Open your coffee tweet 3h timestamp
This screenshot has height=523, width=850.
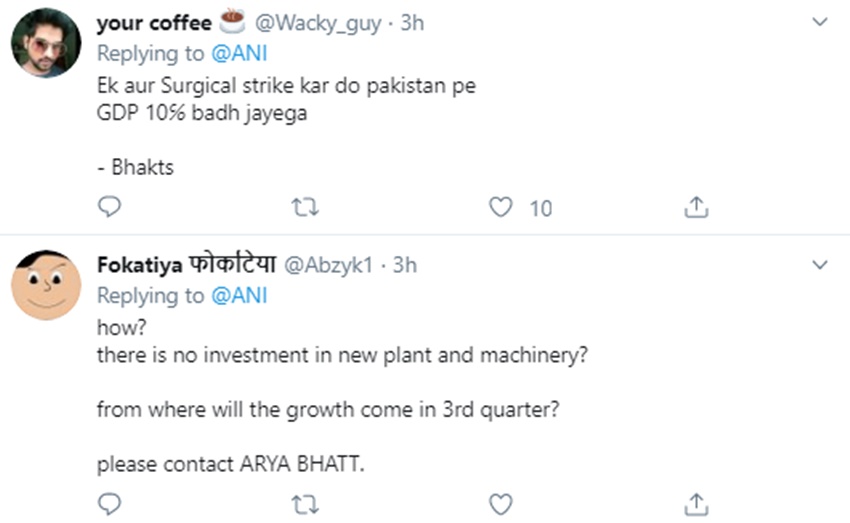coord(413,23)
